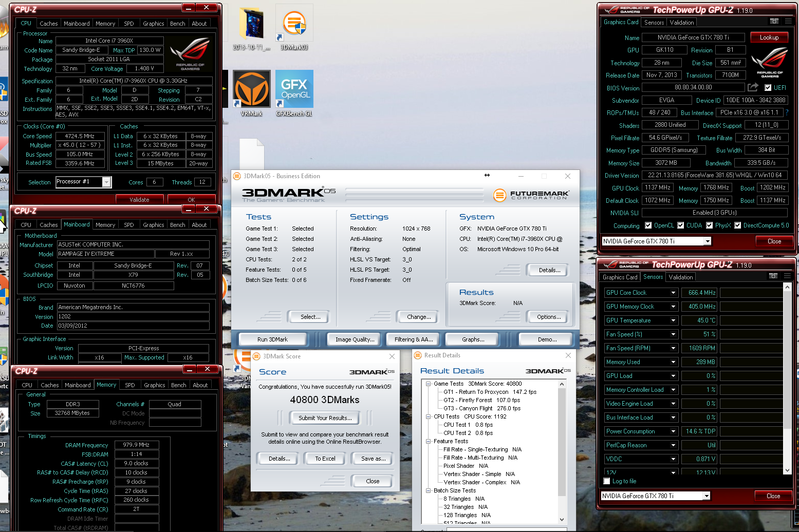This screenshot has height=532, width=799.
Task: Toggle the OpenCL checkbox
Action: point(648,225)
